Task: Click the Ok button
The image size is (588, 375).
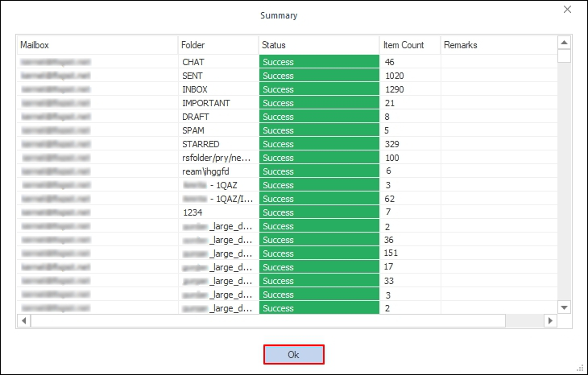Action: click(x=294, y=354)
